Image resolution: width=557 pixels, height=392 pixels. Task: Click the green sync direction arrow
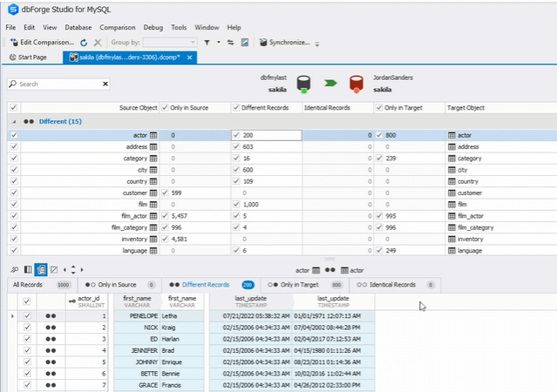coord(330,83)
